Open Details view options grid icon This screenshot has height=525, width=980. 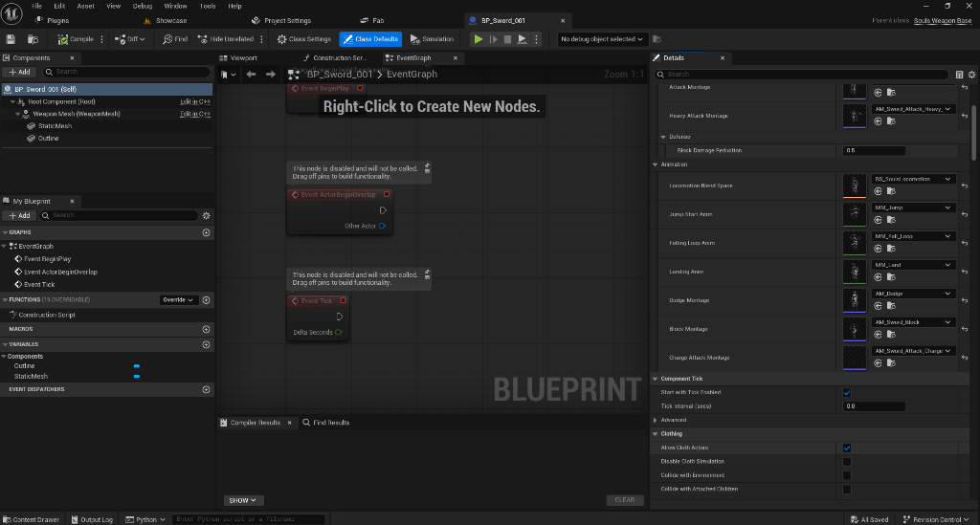point(959,75)
